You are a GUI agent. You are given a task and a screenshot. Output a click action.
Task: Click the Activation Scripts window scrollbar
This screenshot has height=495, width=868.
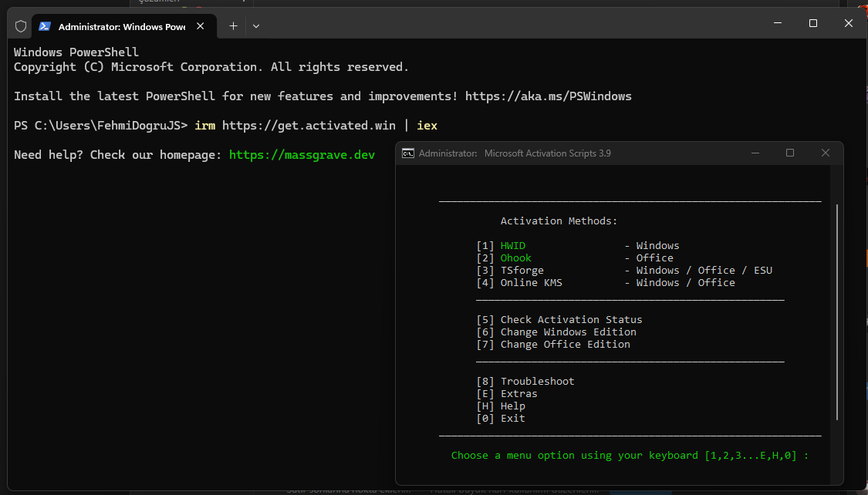[837, 308]
